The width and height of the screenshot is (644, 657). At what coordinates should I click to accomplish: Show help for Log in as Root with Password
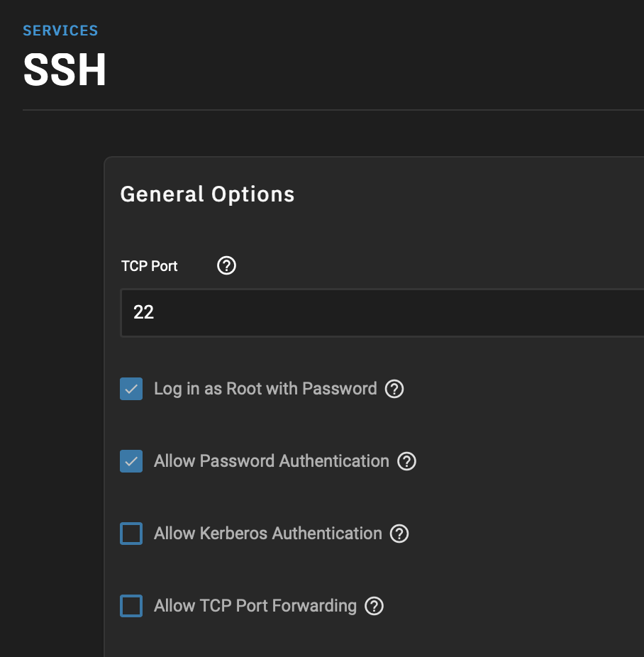click(394, 389)
